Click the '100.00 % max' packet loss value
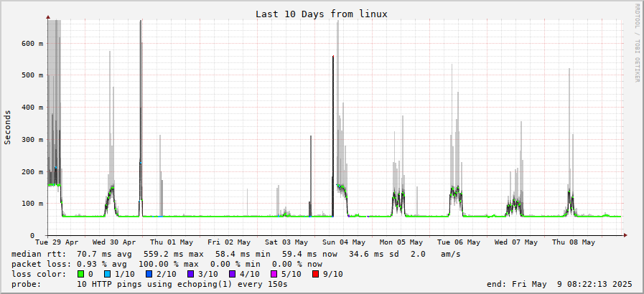Image resolution: width=644 pixels, height=294 pixels. (x=169, y=264)
